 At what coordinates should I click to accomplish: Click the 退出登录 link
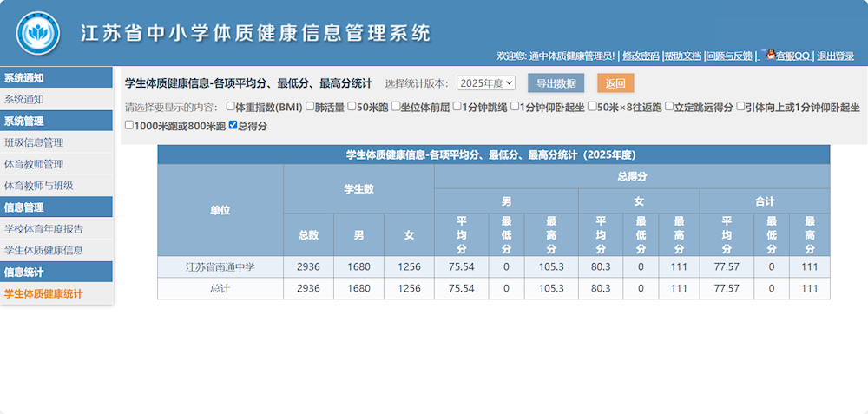(835, 56)
